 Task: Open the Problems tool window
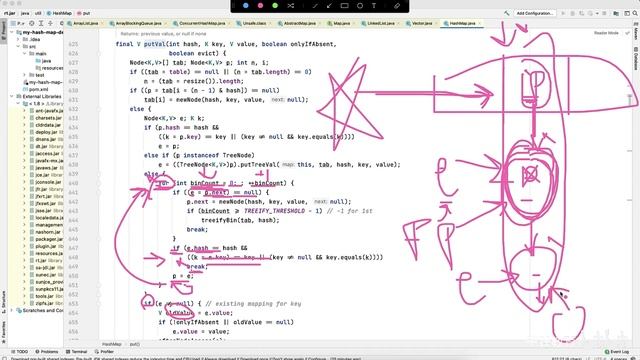point(47,351)
